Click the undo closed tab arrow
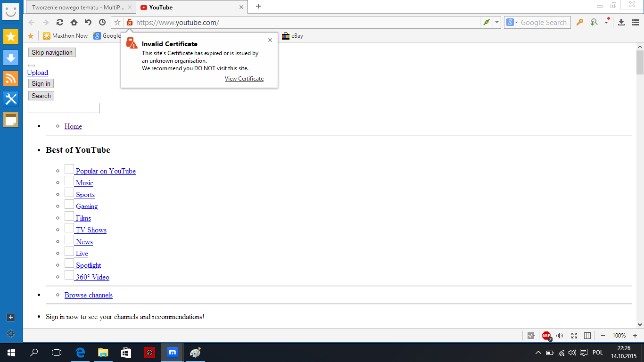Screen dimensions: 644x362 (x=88, y=22)
